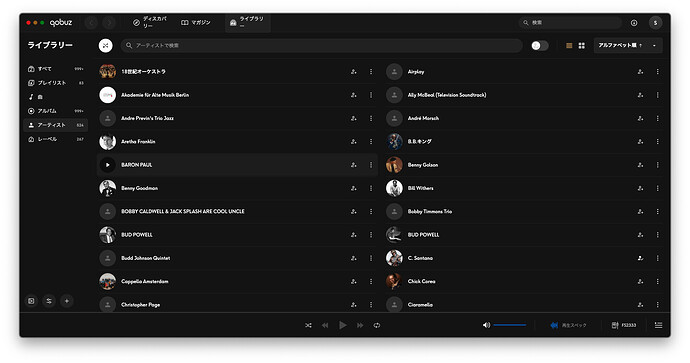Mute audio via the speaker icon
Screen dimensions: 690x363
tap(486, 325)
